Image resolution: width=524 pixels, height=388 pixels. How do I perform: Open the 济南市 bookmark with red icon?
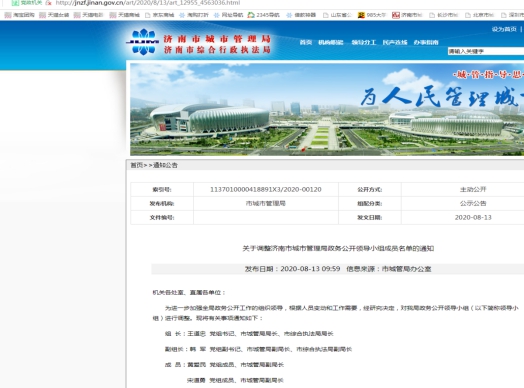tap(407, 15)
